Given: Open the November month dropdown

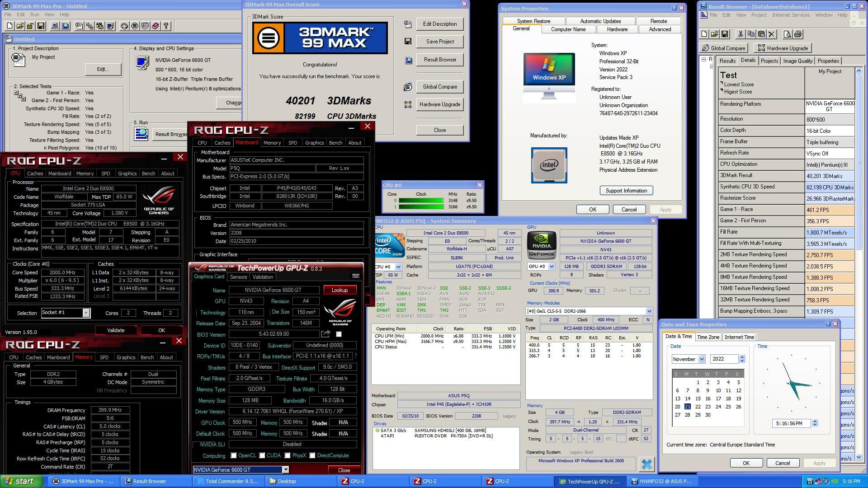Looking at the screenshot, I should click(x=702, y=359).
